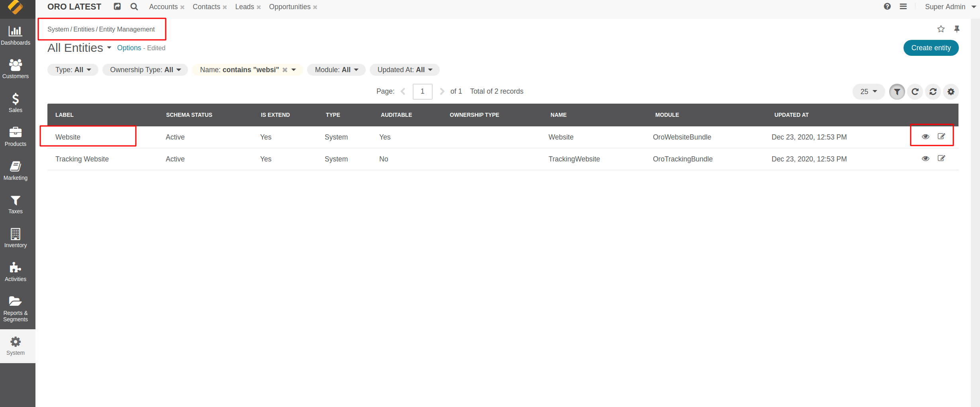
Task: Open the Marketing sidebar section
Action: tap(16, 170)
